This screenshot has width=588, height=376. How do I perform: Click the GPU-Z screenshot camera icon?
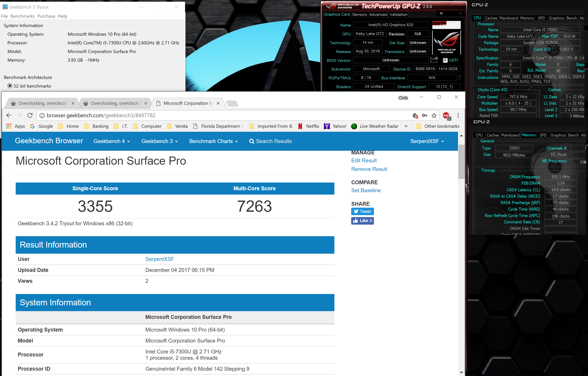click(441, 14)
